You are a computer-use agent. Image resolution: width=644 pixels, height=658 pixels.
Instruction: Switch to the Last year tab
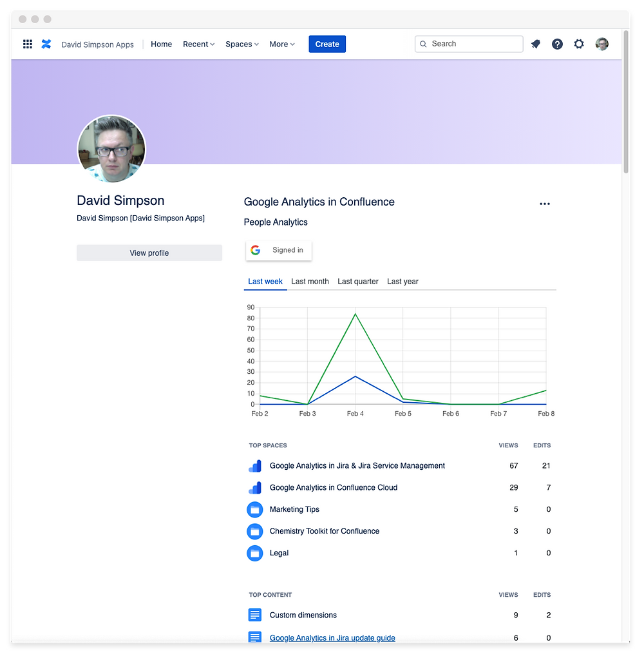tap(402, 282)
